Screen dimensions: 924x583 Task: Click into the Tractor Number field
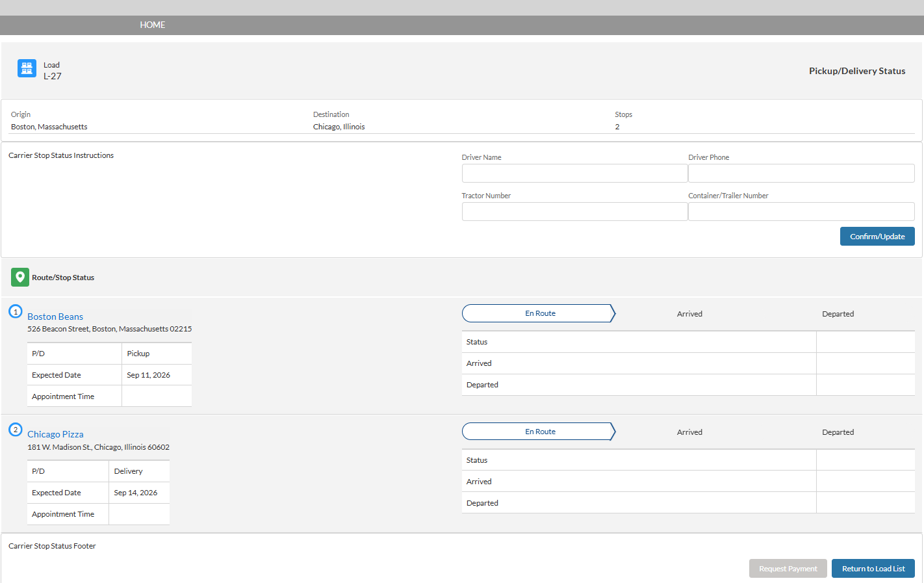pos(574,211)
